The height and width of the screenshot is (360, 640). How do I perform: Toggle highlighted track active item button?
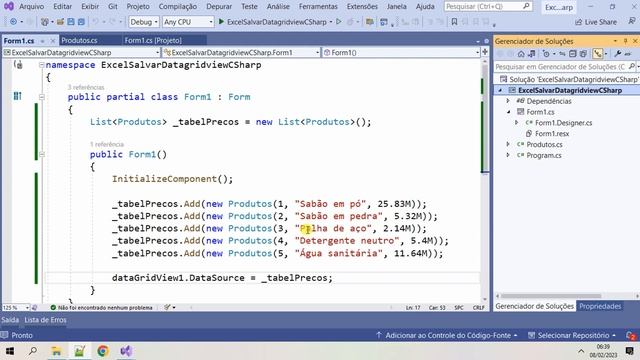[x=598, y=54]
